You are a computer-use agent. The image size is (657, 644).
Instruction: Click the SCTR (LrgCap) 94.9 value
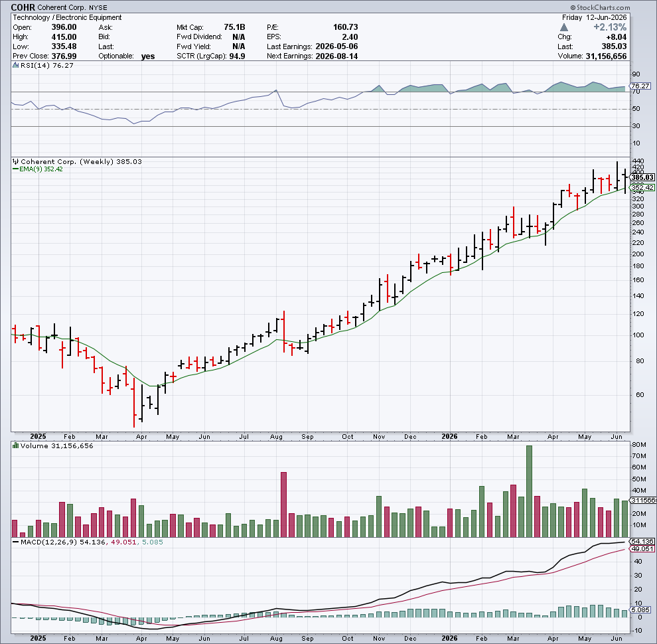[x=237, y=56]
